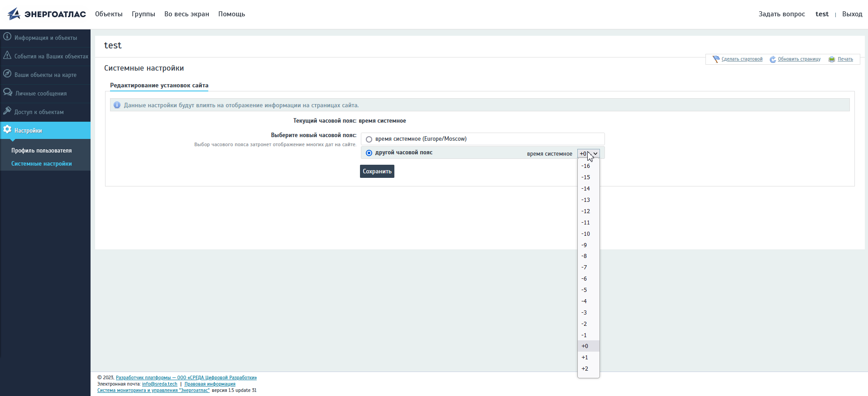Click the compass icon for Ваши объекты на карте
Image resolution: width=868 pixels, height=396 pixels.
(x=7, y=74)
